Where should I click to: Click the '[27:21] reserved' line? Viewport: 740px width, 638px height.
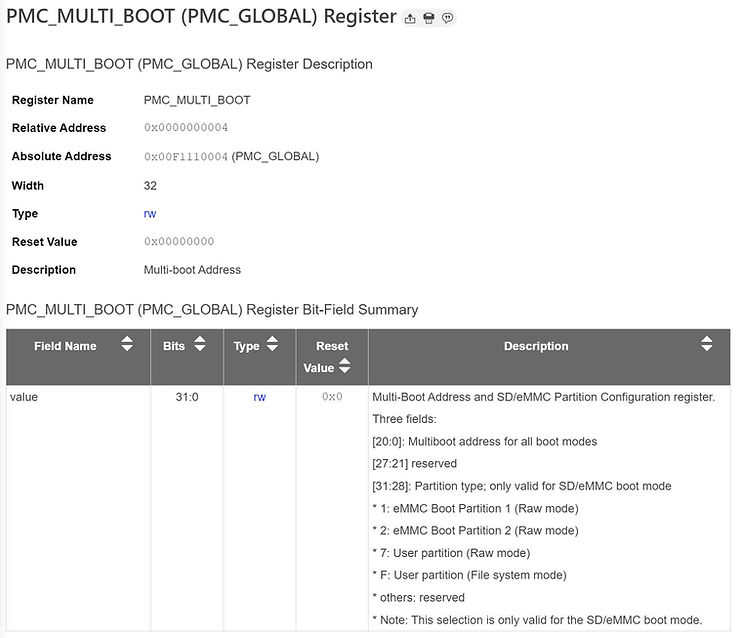[x=414, y=464]
